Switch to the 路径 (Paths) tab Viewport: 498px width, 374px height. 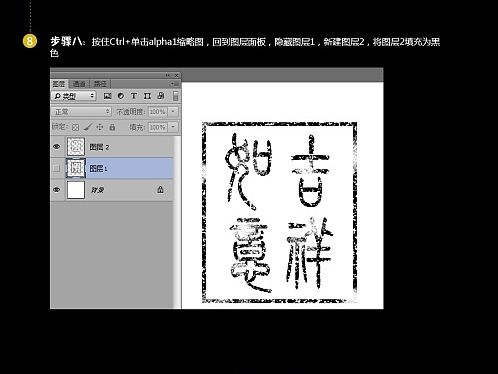click(x=100, y=84)
